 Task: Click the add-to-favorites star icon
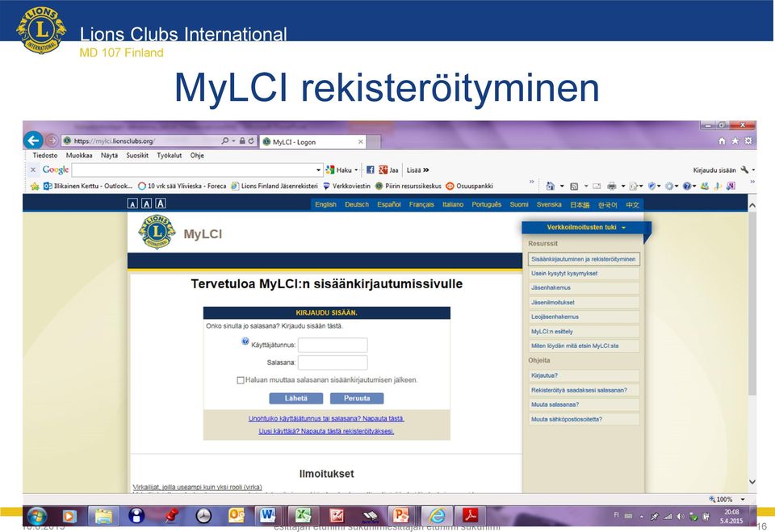tap(35, 186)
